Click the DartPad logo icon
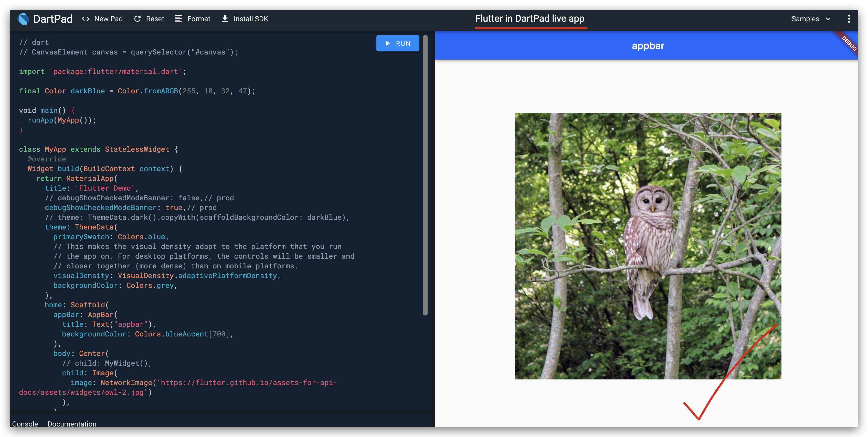 point(23,19)
